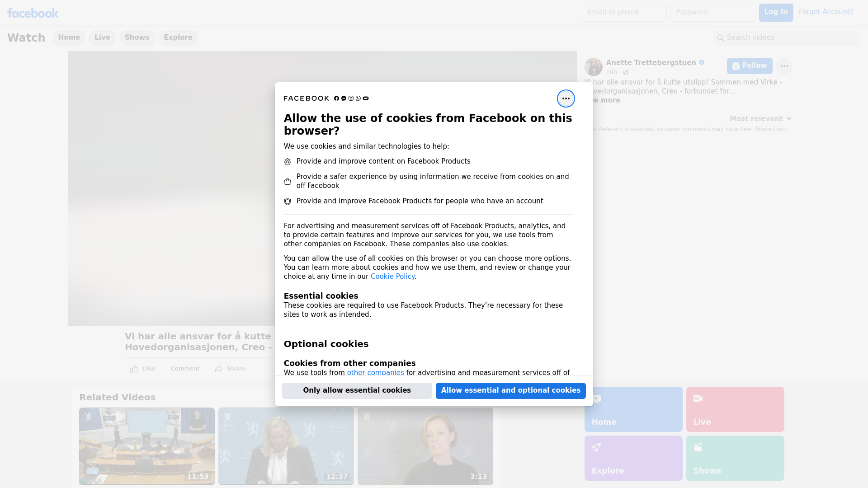Focus the Search videos field

click(787, 38)
